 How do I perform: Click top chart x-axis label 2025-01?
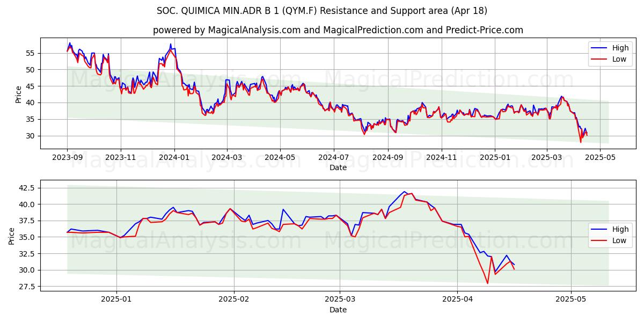pos(495,158)
